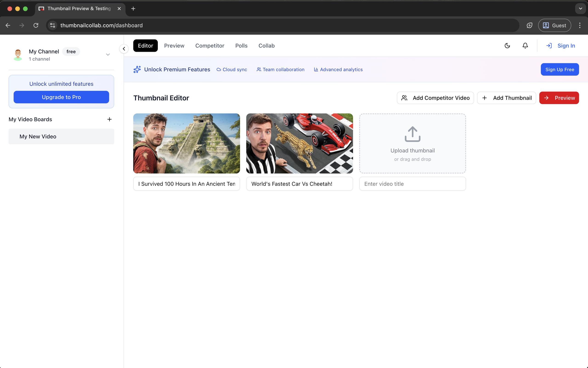Open new browser tab with plus

[x=133, y=9]
